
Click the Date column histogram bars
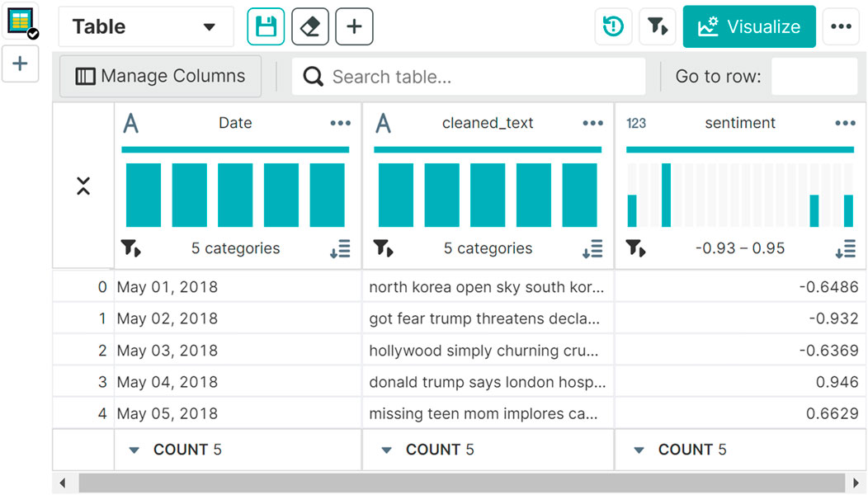[235, 195]
